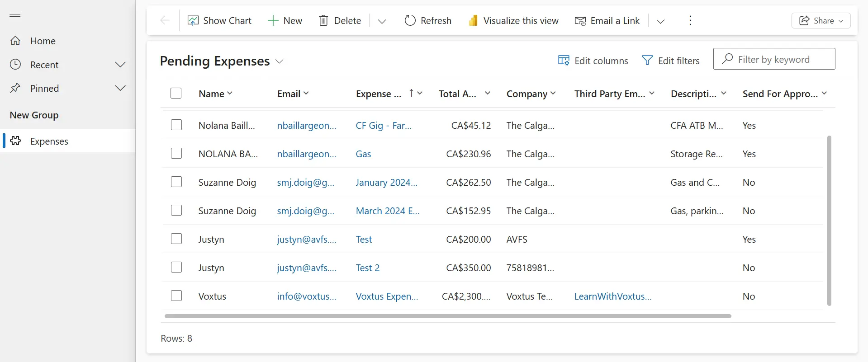This screenshot has width=868, height=362.
Task: Select the March 2024 expense row checkbox
Action: tap(176, 210)
